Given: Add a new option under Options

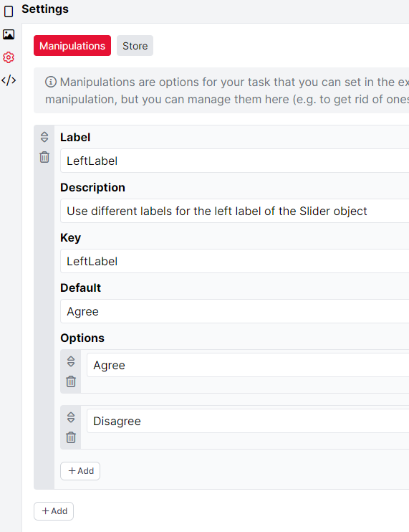Looking at the screenshot, I should (x=80, y=471).
